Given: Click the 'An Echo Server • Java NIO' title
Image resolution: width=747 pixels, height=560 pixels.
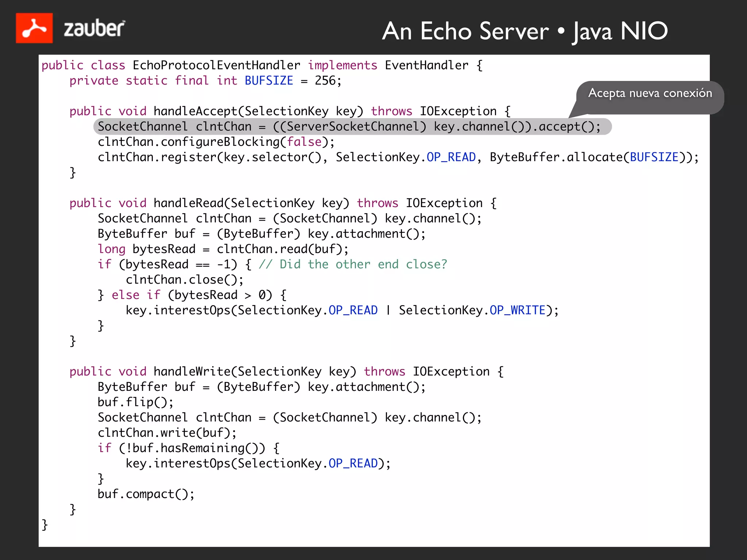Looking at the screenshot, I should point(525,31).
